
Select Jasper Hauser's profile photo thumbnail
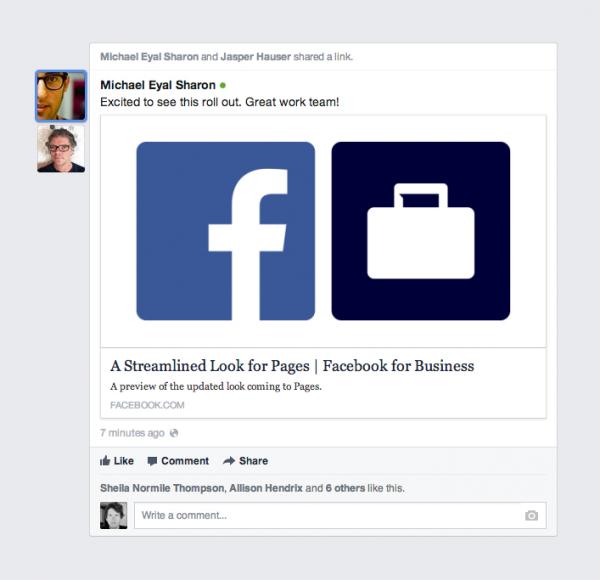pos(61,149)
